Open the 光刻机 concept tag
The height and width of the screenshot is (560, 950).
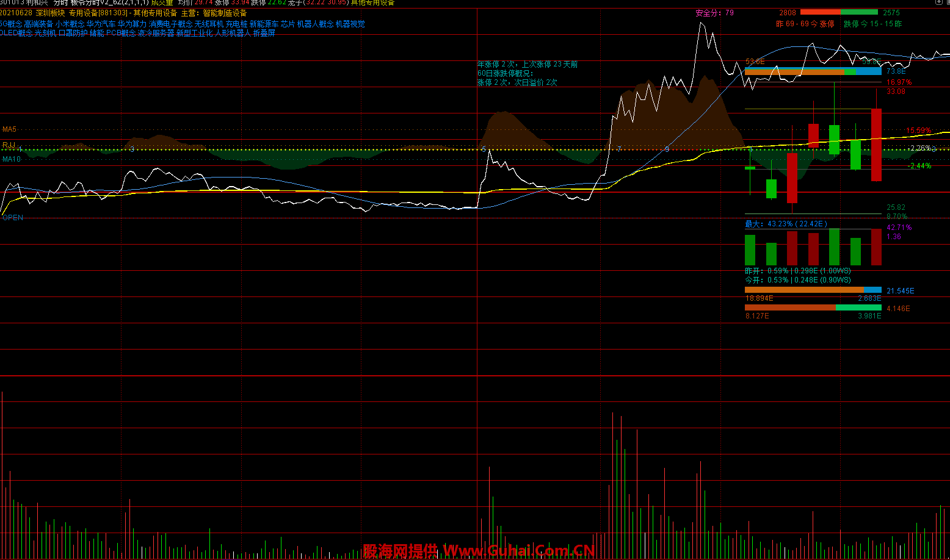pyautogui.click(x=45, y=34)
